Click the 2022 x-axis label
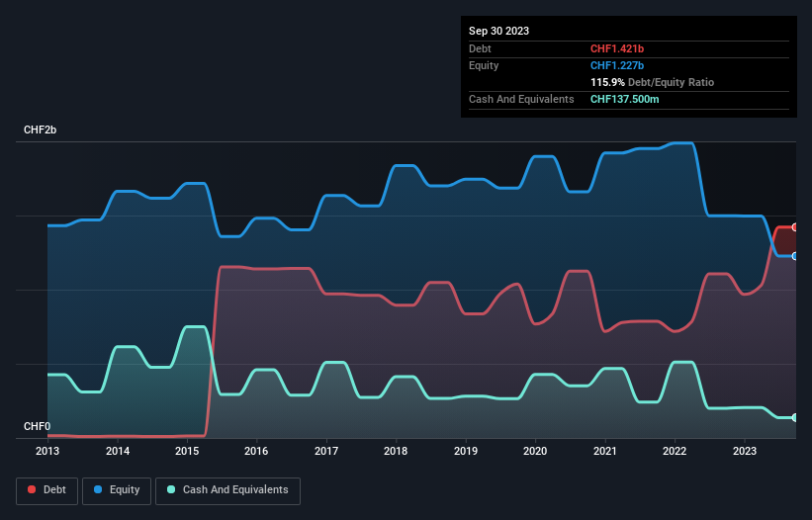 pyautogui.click(x=675, y=451)
